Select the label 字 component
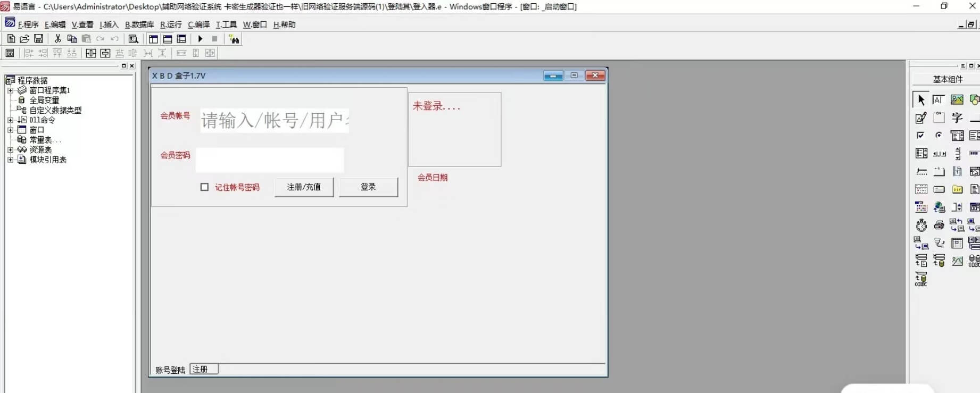The height and width of the screenshot is (393, 980). [957, 118]
